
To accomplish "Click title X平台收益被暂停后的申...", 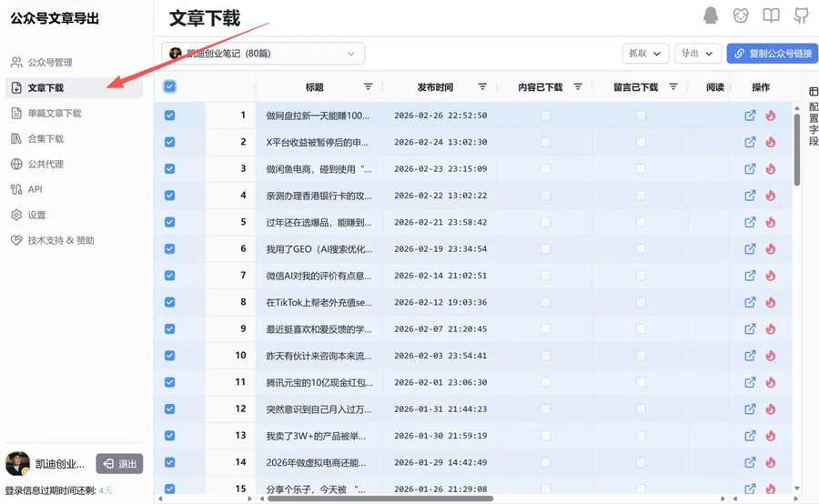I will (x=317, y=142).
